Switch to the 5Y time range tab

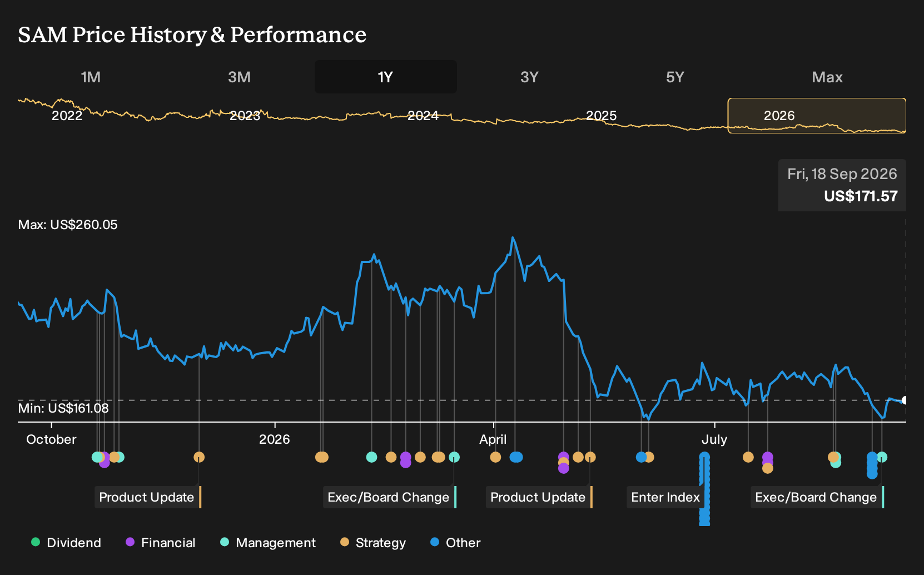[675, 77]
